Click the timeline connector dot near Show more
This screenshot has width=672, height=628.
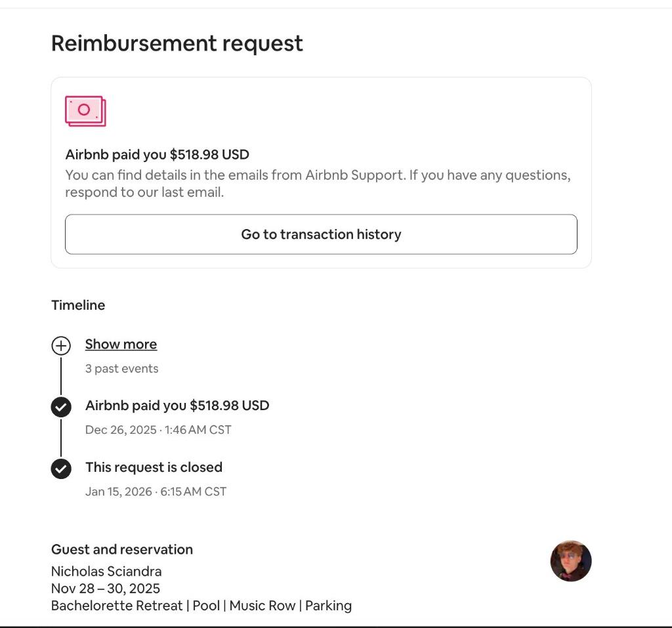[61, 345]
